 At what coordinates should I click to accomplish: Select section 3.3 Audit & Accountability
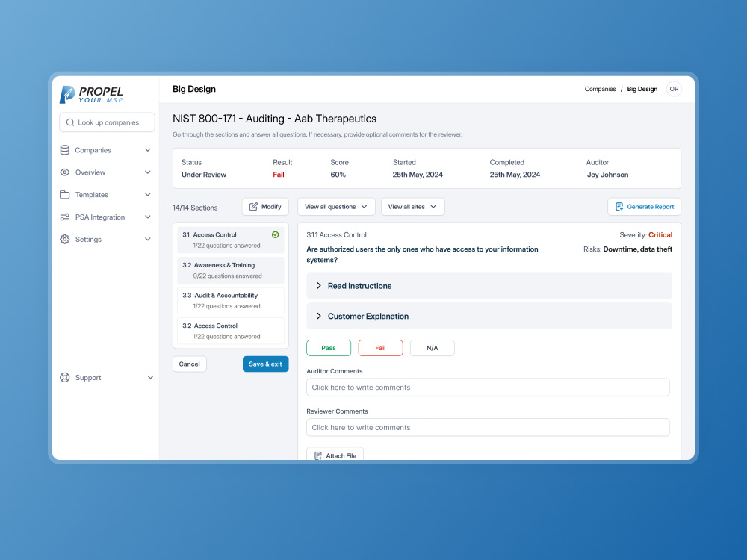[x=231, y=300]
